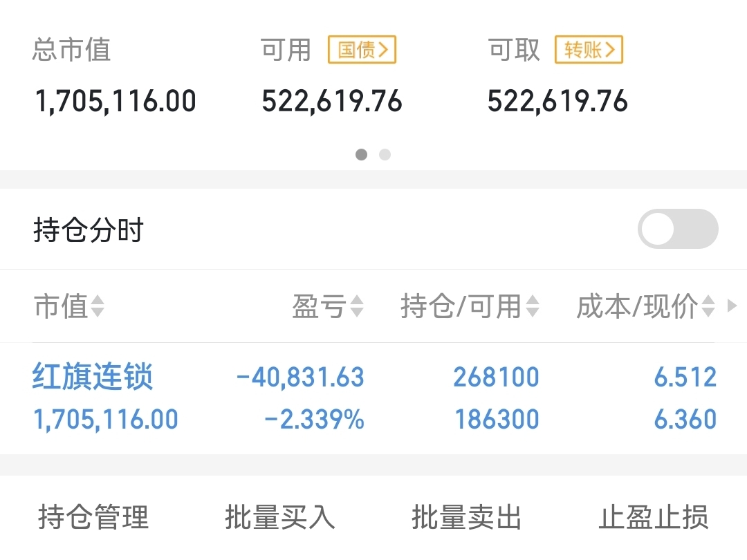Toggle the 持仓分时 switch
Image resolution: width=747 pixels, height=560 pixels.
coord(677,229)
